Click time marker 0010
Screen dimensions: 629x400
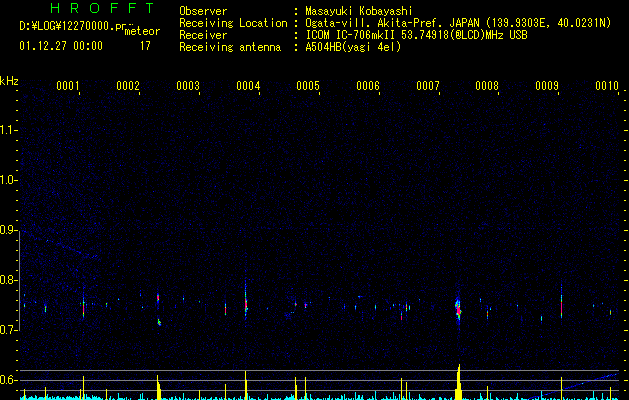pos(607,86)
